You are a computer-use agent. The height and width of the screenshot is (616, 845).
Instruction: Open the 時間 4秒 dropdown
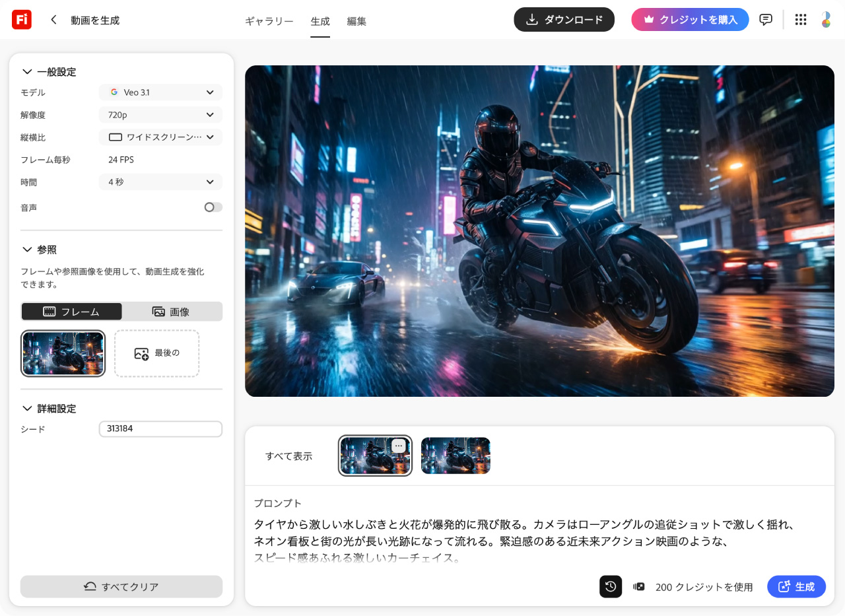point(160,182)
